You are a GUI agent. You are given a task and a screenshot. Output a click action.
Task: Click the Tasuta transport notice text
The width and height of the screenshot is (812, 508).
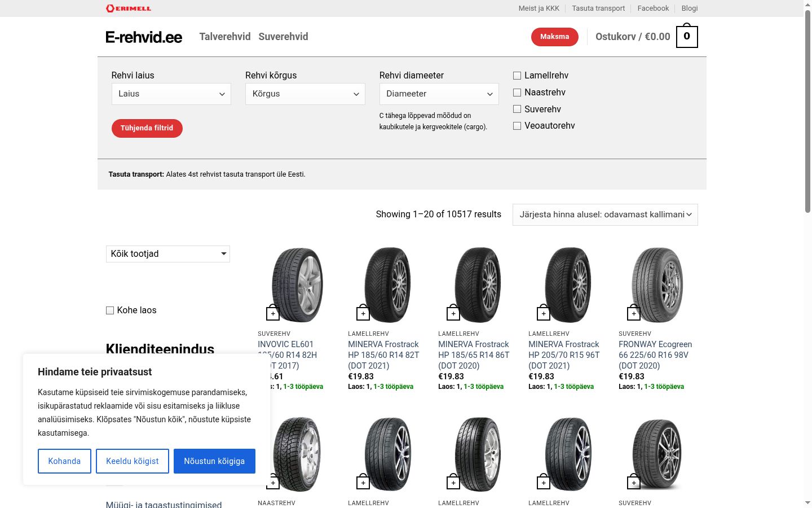coord(207,174)
